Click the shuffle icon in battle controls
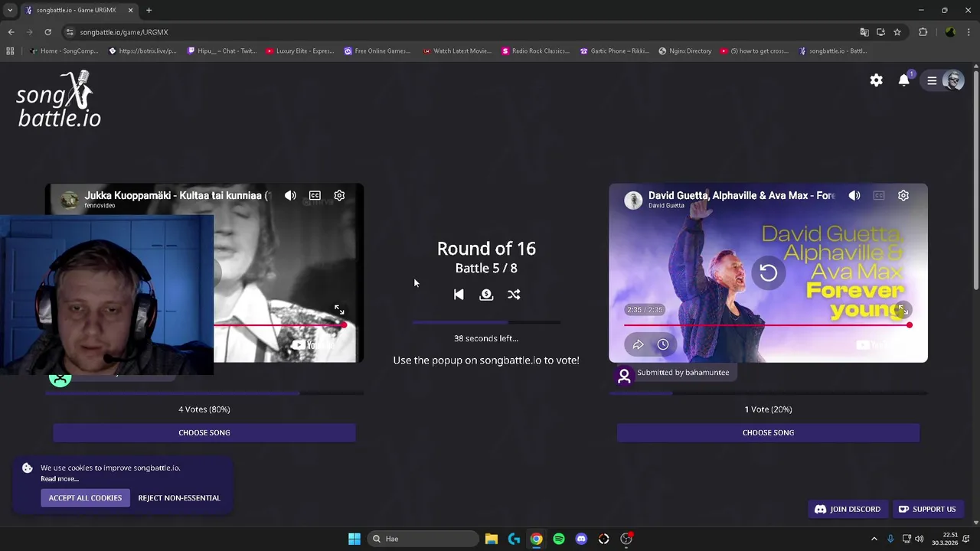The height and width of the screenshot is (551, 980). click(514, 295)
